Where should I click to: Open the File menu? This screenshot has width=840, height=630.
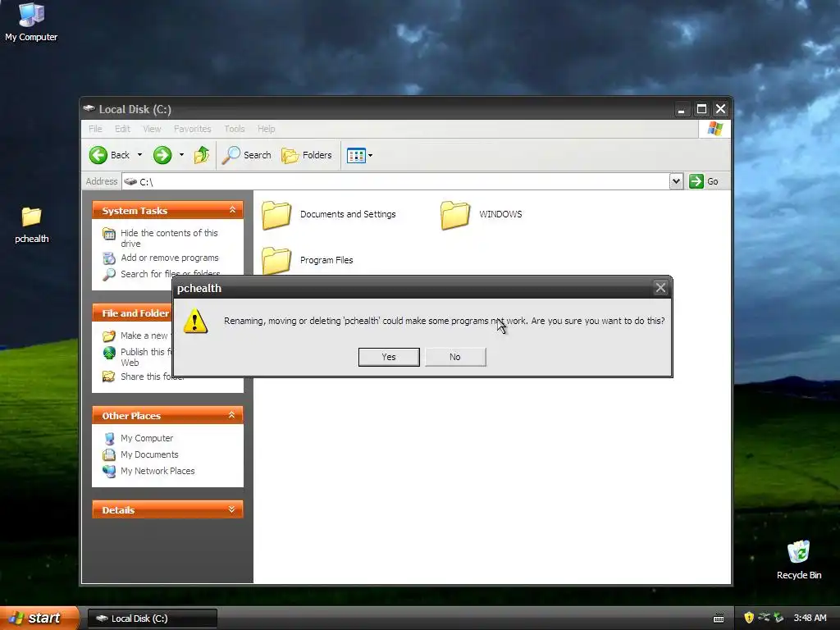tap(95, 129)
